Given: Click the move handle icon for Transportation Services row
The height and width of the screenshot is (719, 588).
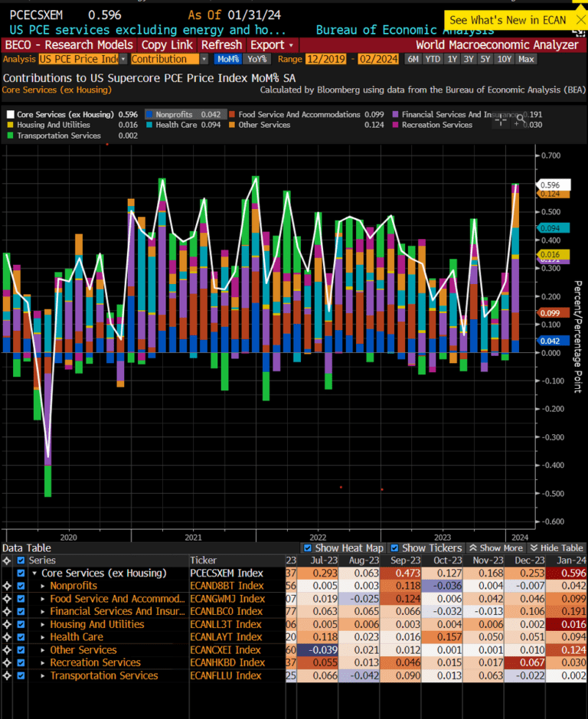Looking at the screenshot, I should pos(8,675).
